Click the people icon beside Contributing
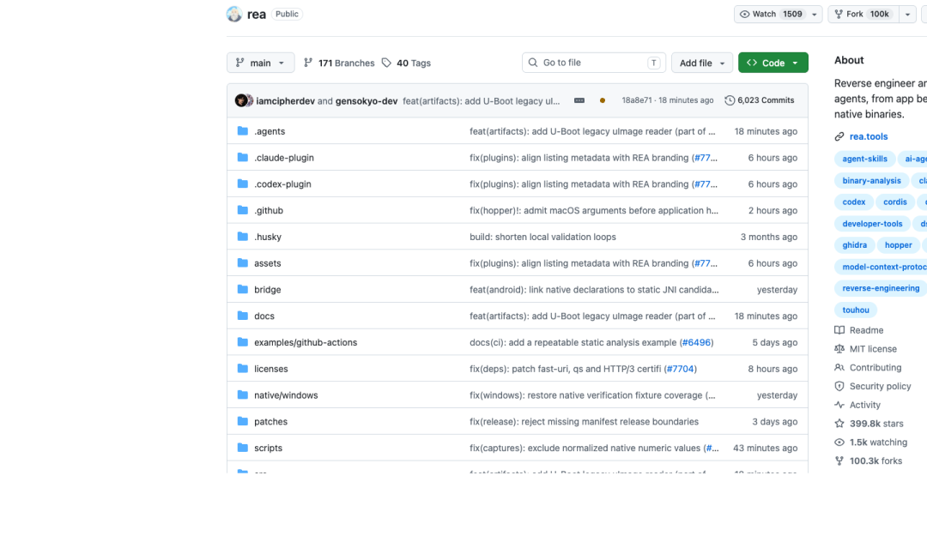This screenshot has height=560, width=927. pos(839,367)
